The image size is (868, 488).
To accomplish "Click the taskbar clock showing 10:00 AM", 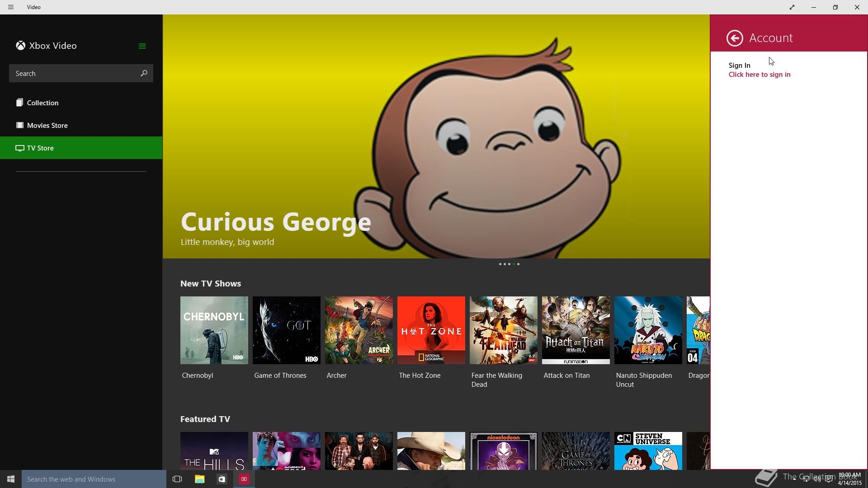I will (x=849, y=479).
